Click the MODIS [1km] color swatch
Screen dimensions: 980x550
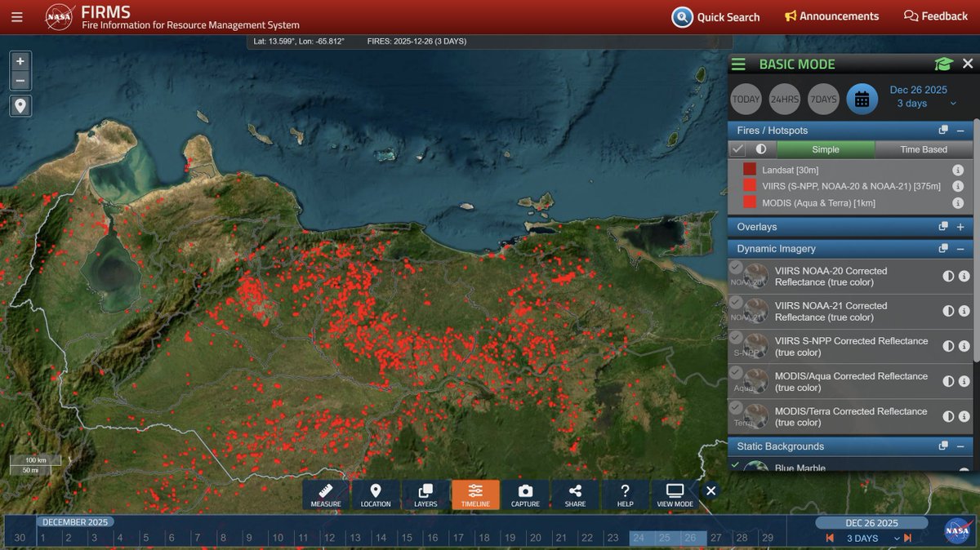750,202
